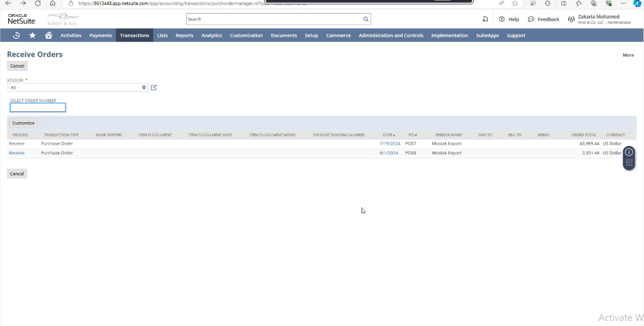Click the floating assistant widget icon
The height and width of the screenshot is (326, 644).
click(629, 158)
